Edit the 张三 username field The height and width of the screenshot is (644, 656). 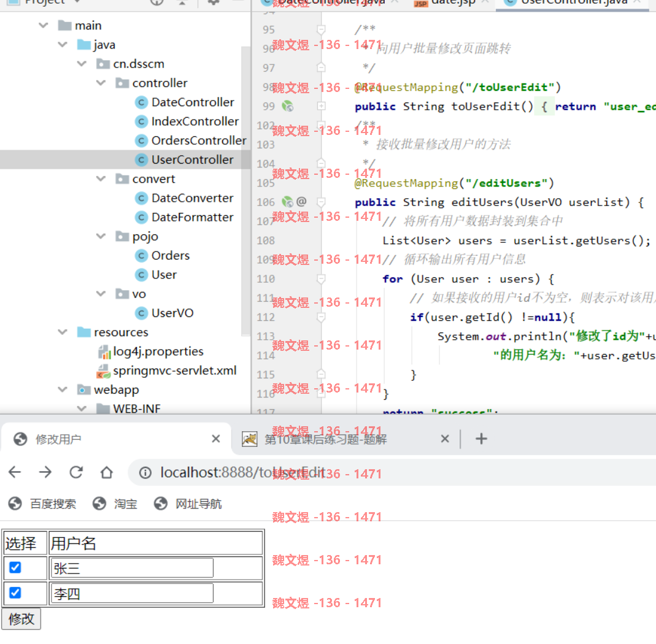point(132,569)
